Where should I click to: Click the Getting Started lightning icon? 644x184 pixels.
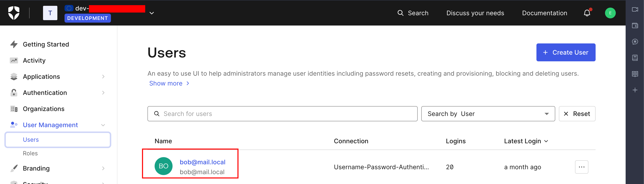(14, 44)
